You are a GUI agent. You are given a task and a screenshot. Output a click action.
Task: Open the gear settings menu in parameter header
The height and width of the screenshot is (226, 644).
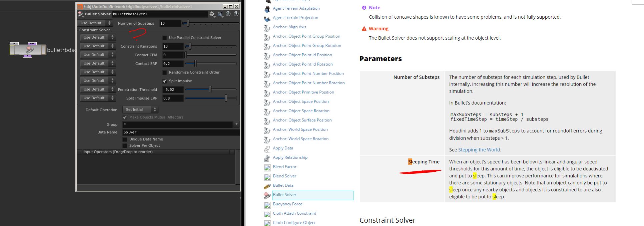tap(212, 14)
